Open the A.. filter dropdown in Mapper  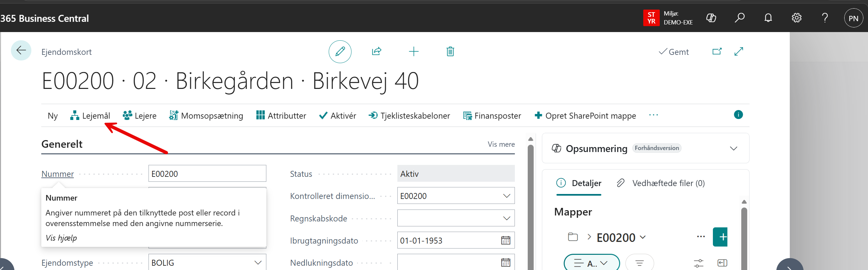tap(591, 263)
